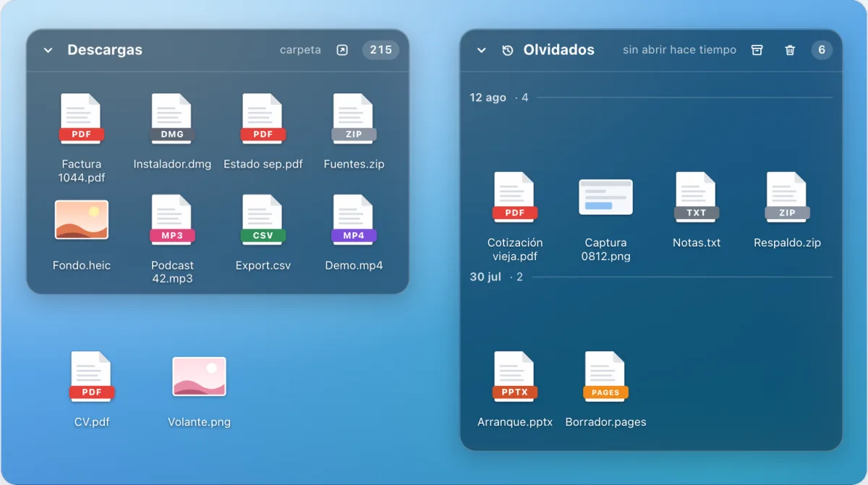Open Descargas folder via arrow icon
This screenshot has height=485, width=868.
[342, 51]
